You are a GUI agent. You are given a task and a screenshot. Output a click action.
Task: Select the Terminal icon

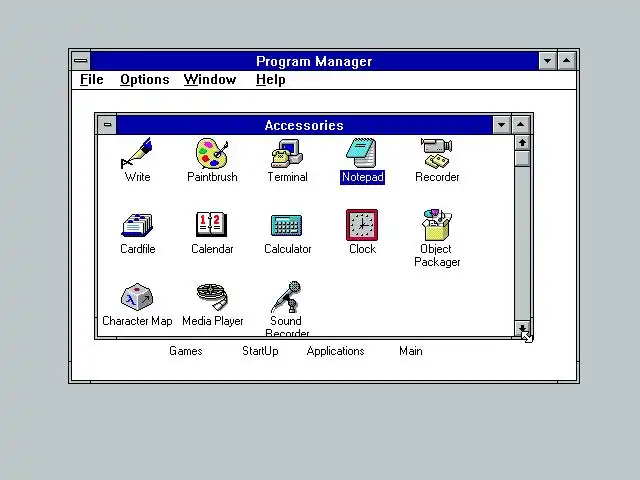point(287,153)
